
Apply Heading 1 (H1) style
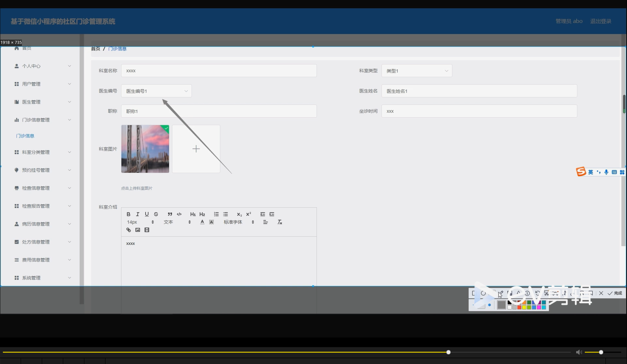click(x=193, y=214)
